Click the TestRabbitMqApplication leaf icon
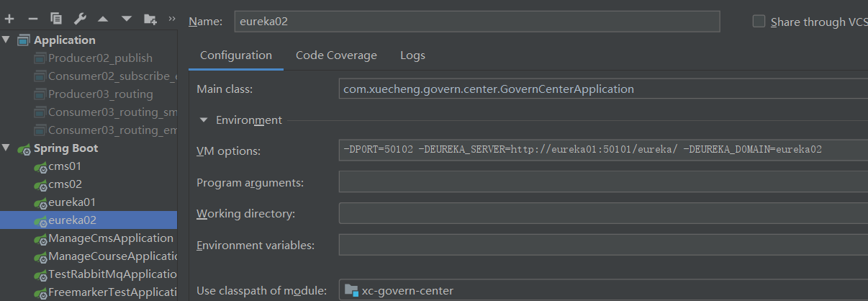868x301 pixels. click(x=40, y=274)
